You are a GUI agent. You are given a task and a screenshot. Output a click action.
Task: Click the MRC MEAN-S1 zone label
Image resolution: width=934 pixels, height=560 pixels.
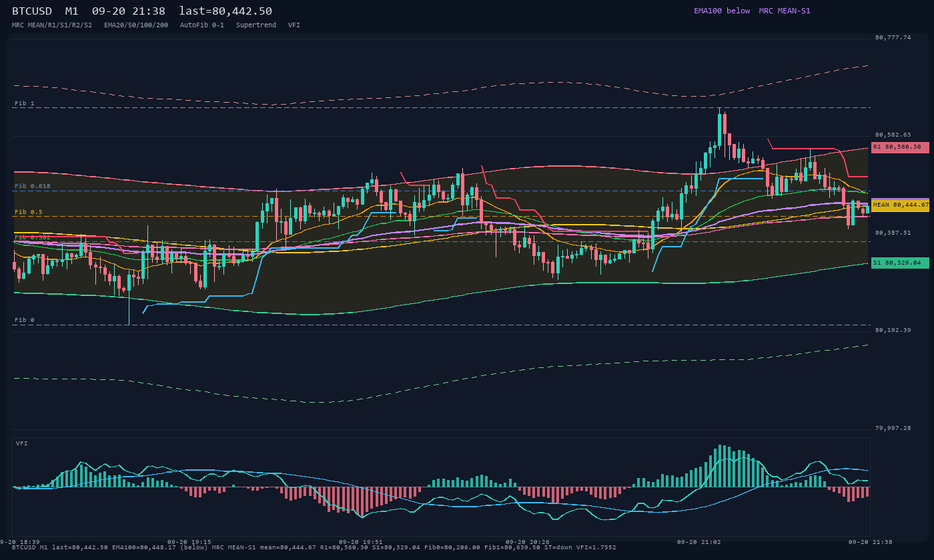pyautogui.click(x=785, y=11)
